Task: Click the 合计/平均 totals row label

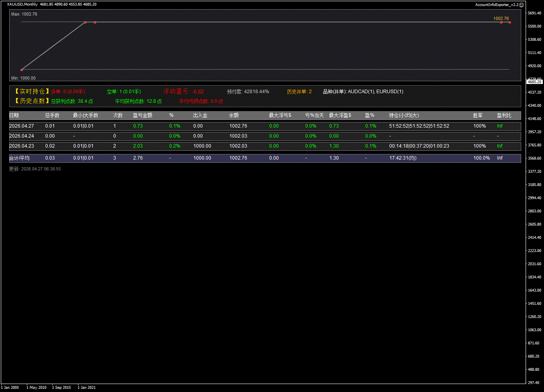Action: (19, 158)
